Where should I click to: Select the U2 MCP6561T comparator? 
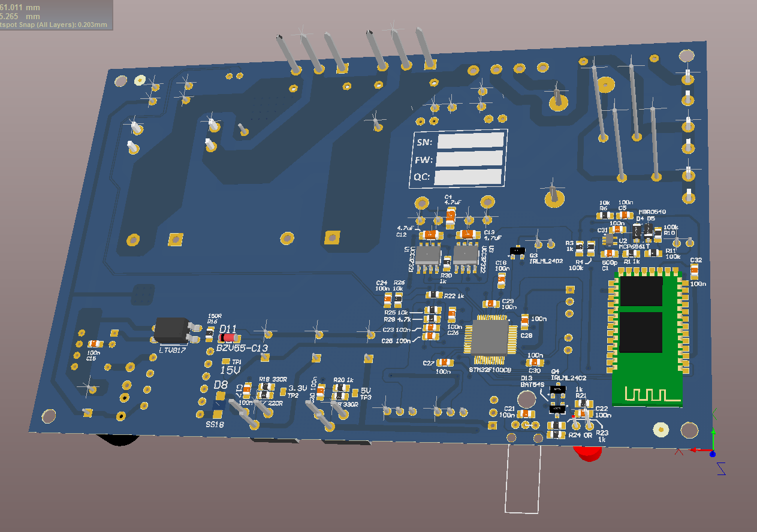pyautogui.click(x=610, y=240)
